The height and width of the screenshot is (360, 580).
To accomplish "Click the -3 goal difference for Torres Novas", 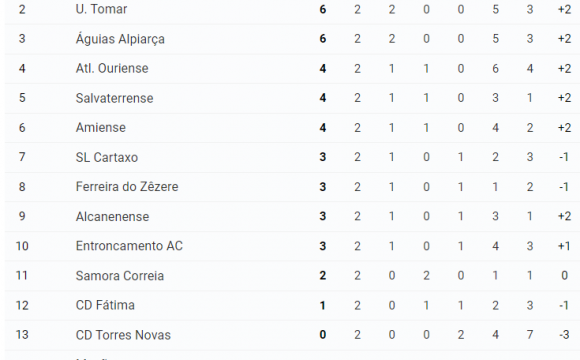I will (564, 335).
